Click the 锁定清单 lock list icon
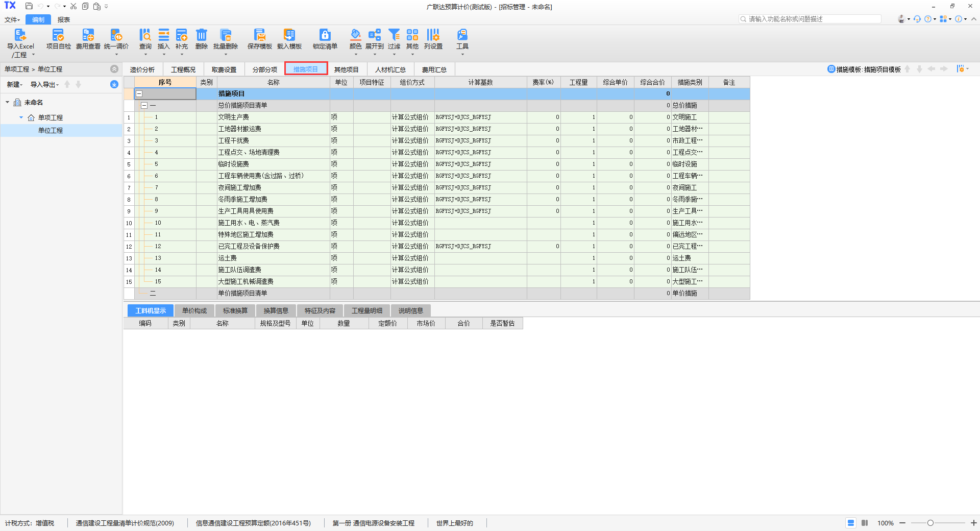This screenshot has width=980, height=531. (325, 35)
